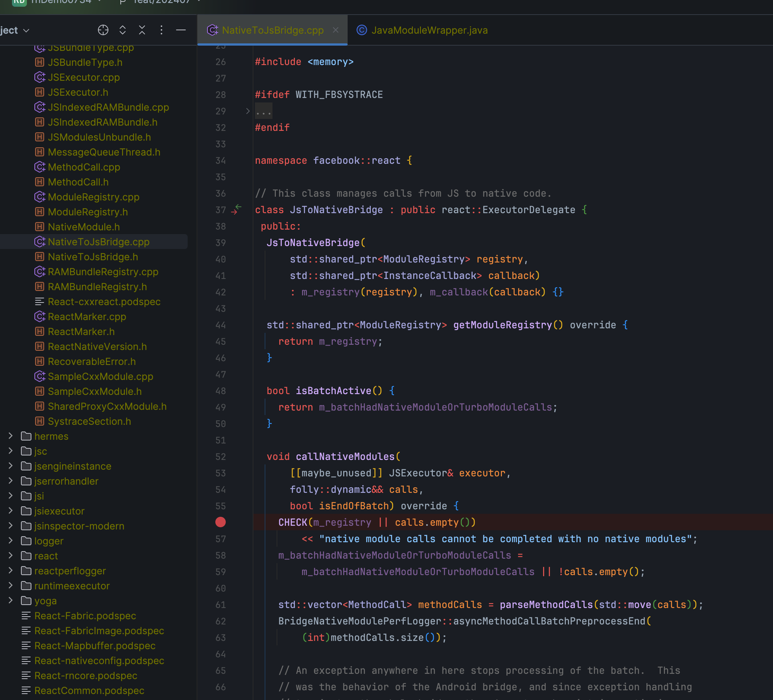Select NativeToJsBridge.cpp in project tree
This screenshot has height=700, width=773.
pyautogui.click(x=99, y=242)
